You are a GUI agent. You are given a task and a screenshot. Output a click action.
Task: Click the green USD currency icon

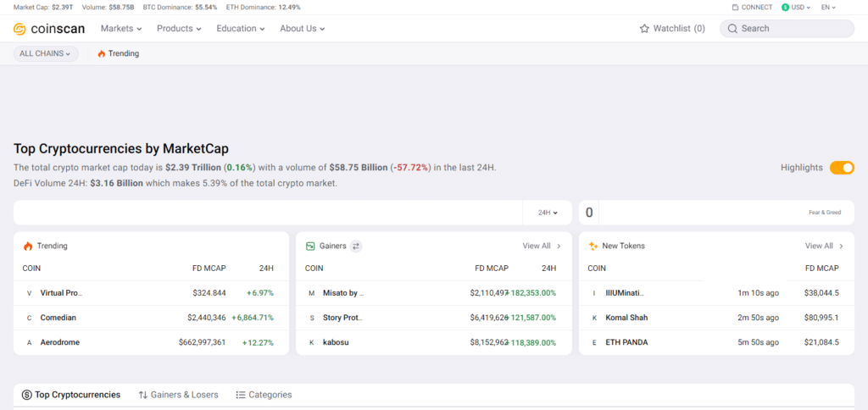pos(785,7)
